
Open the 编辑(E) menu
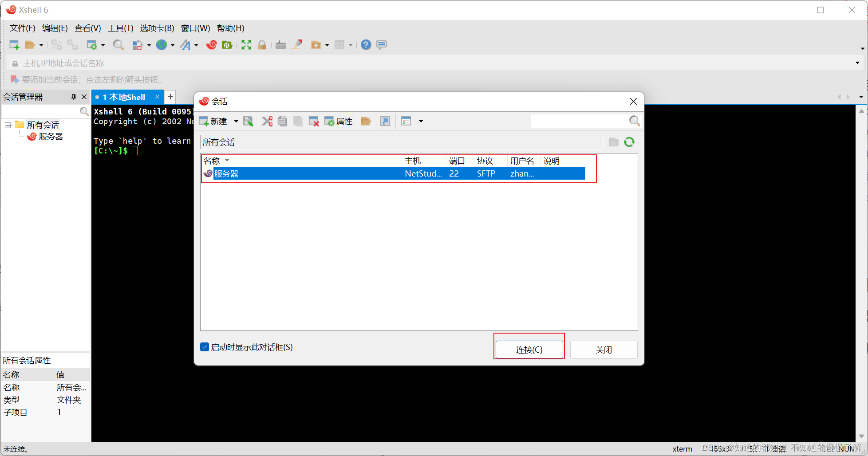pyautogui.click(x=55, y=28)
